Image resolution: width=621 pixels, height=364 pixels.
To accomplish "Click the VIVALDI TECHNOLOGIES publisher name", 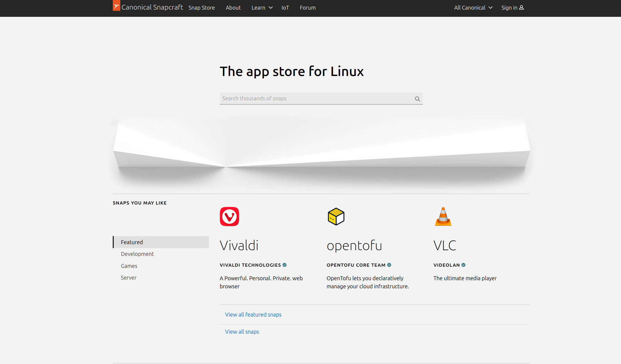I will pos(250,265).
